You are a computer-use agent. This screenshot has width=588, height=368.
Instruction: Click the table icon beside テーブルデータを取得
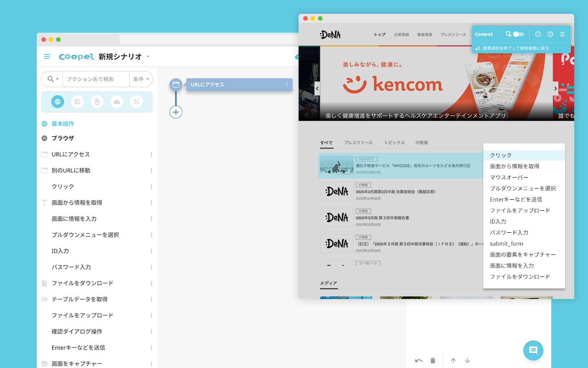pos(45,299)
